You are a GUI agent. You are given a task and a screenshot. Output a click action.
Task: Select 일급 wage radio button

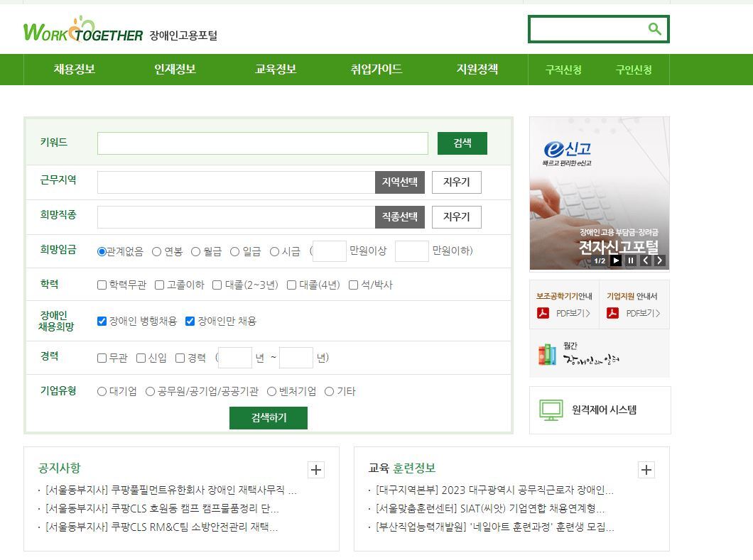[x=234, y=251]
